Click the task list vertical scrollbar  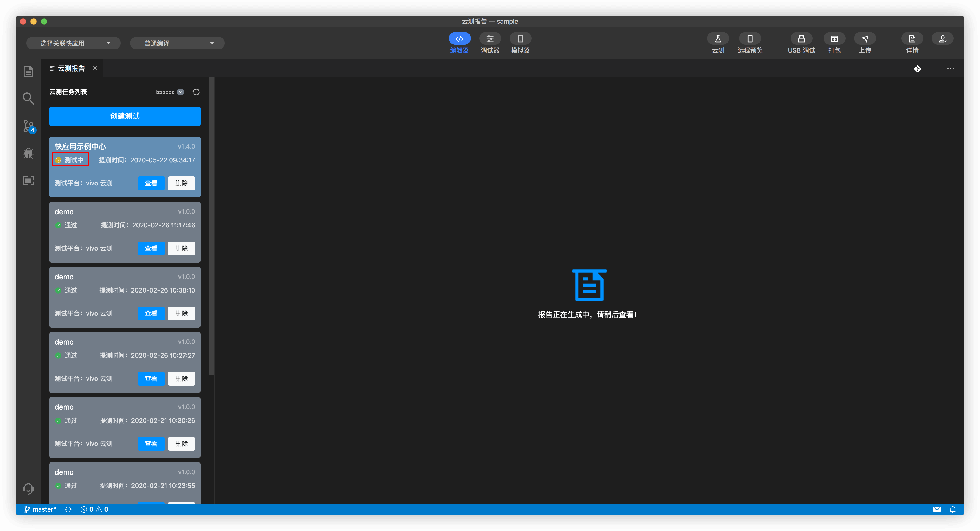coord(212,226)
